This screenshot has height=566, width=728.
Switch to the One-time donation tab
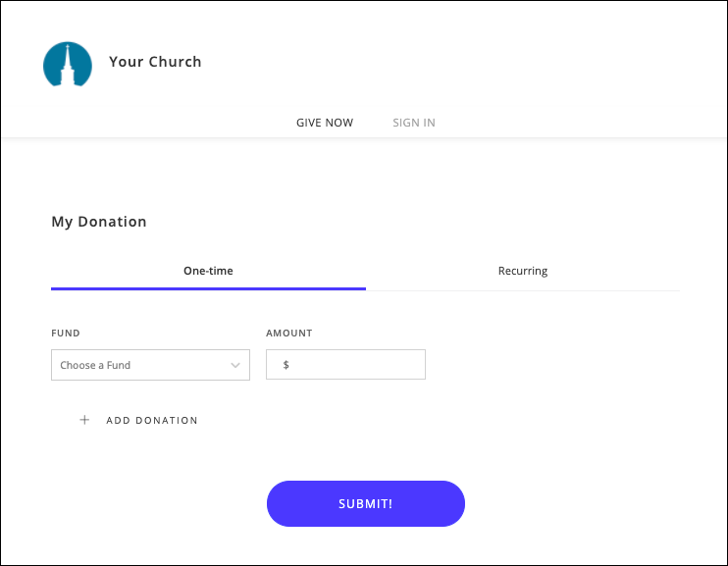pos(208,271)
